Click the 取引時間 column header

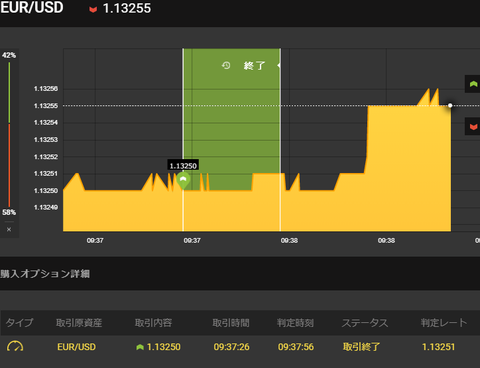point(231,323)
